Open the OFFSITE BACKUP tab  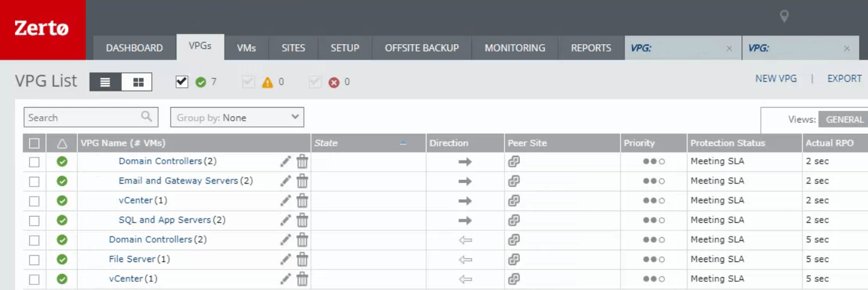[422, 48]
